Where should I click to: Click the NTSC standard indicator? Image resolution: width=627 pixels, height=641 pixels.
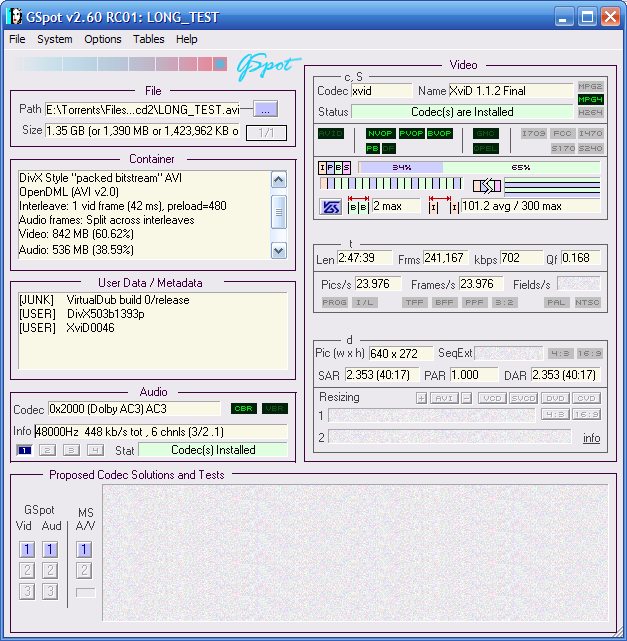coord(587,303)
